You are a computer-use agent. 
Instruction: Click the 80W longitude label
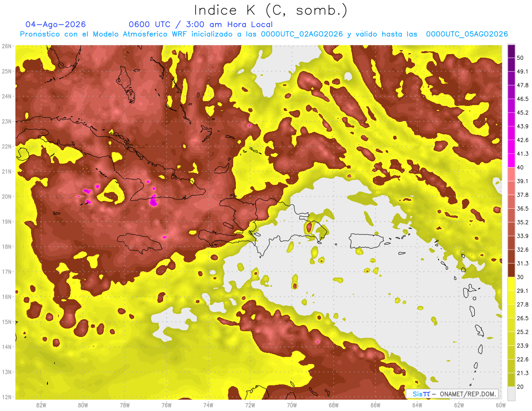(83, 405)
